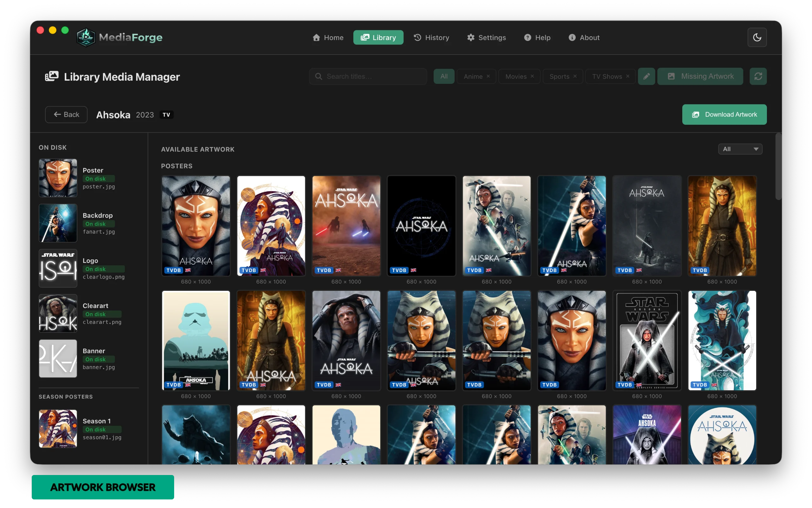This screenshot has height=508, width=812.
Task: Click the artwork panel vertical scrollbar
Action: click(778, 167)
